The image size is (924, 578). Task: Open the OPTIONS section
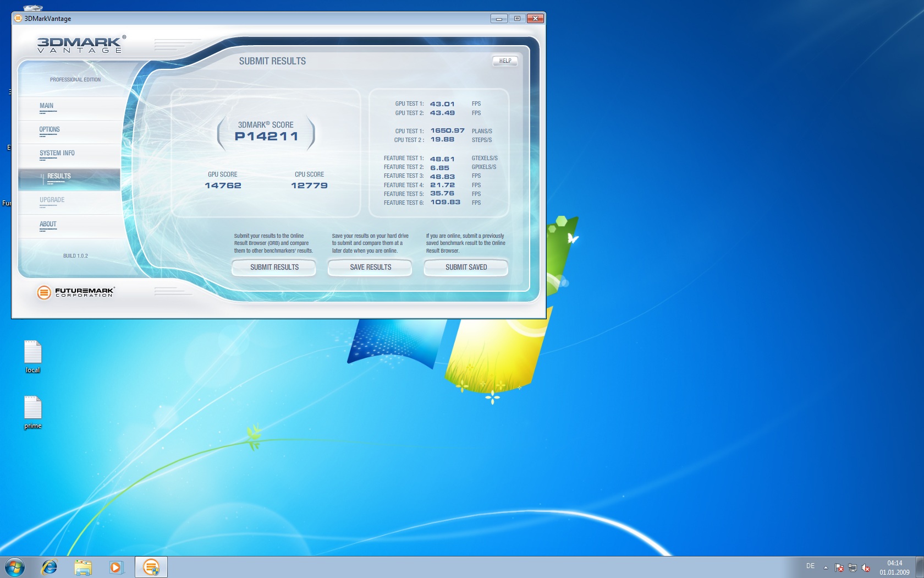click(69, 132)
